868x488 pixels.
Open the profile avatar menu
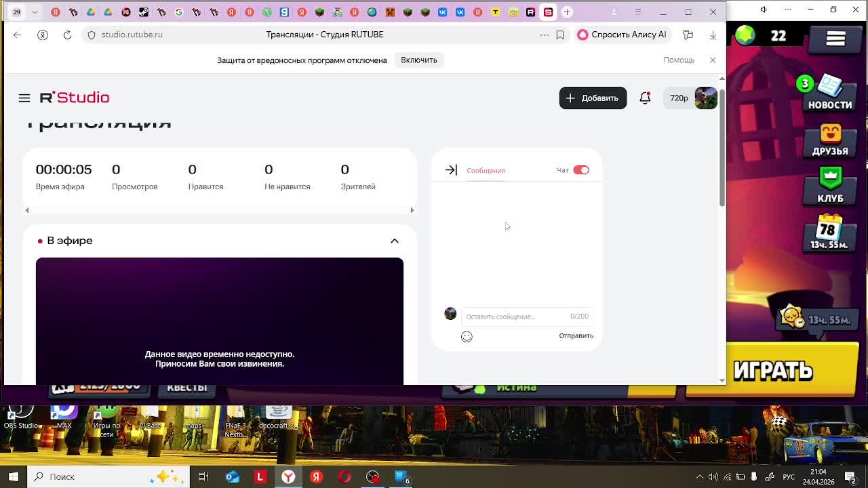pyautogui.click(x=706, y=98)
